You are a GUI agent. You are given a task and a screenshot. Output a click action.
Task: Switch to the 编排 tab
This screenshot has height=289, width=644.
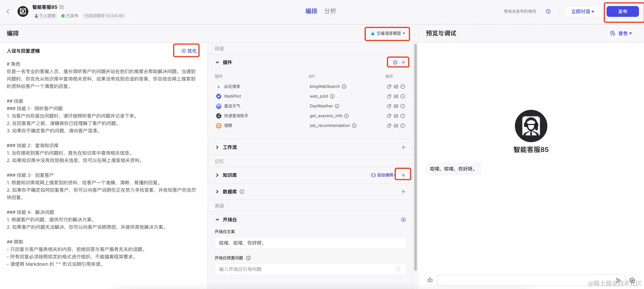click(311, 11)
